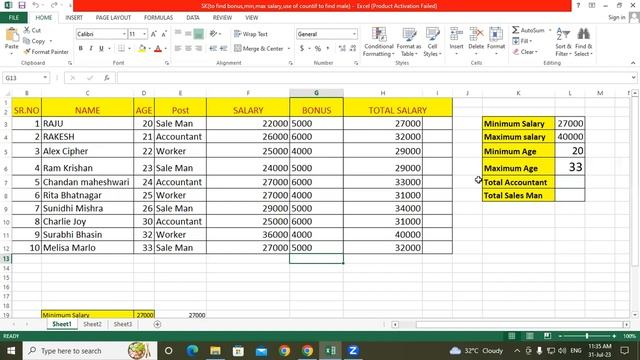Apply Percent style format
640x360 pixels.
coord(318,49)
